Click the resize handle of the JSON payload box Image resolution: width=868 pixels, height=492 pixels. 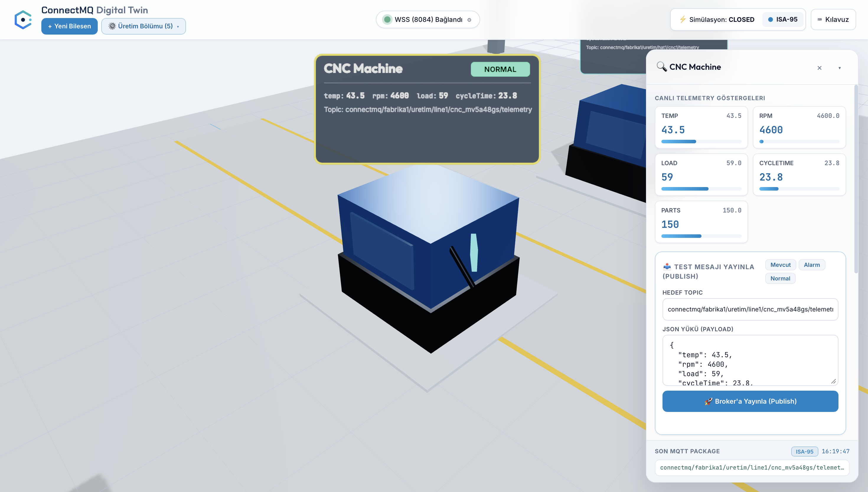click(833, 381)
